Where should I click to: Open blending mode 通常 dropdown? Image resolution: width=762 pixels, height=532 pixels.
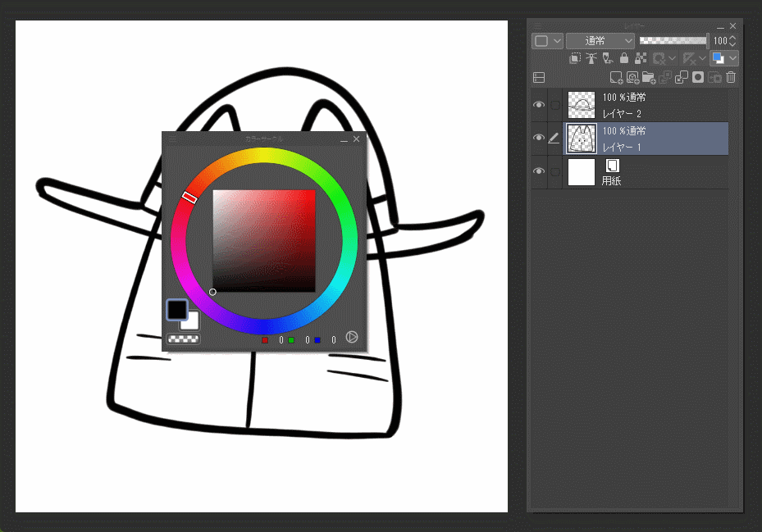coord(600,41)
